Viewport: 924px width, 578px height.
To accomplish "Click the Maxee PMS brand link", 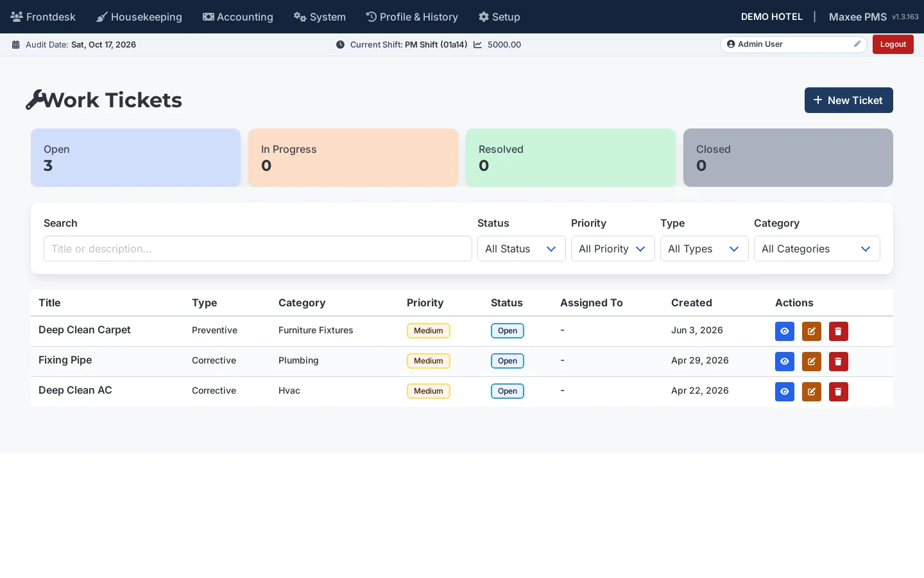I will 857,17.
